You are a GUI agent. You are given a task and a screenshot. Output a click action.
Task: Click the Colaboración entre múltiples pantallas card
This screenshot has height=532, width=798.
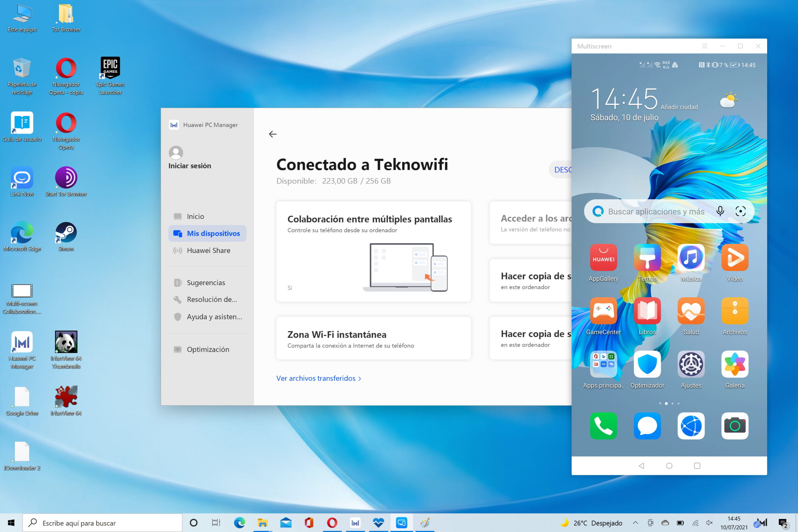[x=373, y=252]
